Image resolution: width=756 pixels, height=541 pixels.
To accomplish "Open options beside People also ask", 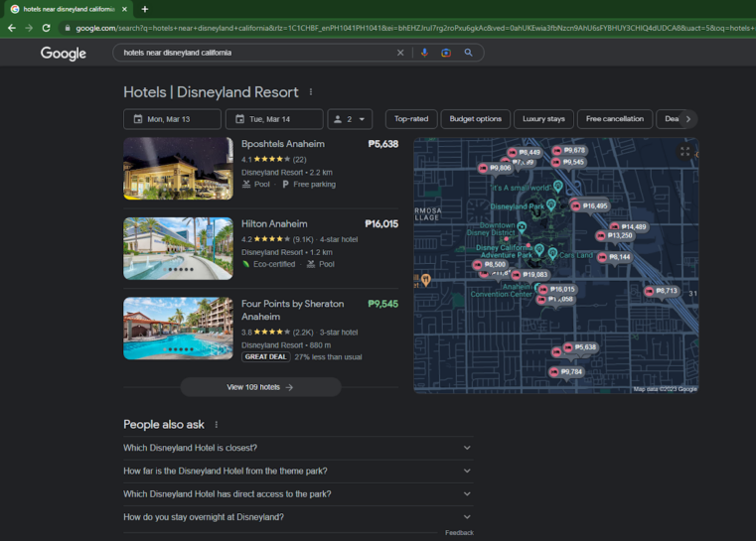I will [x=216, y=425].
